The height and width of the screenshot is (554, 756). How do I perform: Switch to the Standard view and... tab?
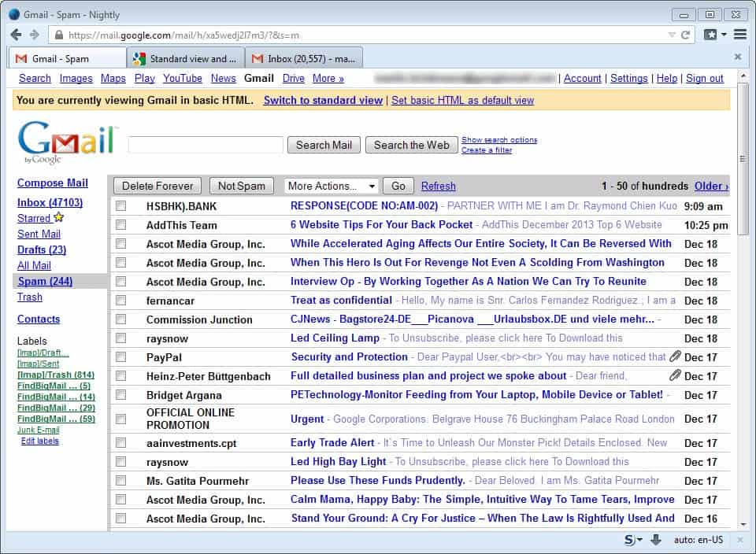point(186,59)
